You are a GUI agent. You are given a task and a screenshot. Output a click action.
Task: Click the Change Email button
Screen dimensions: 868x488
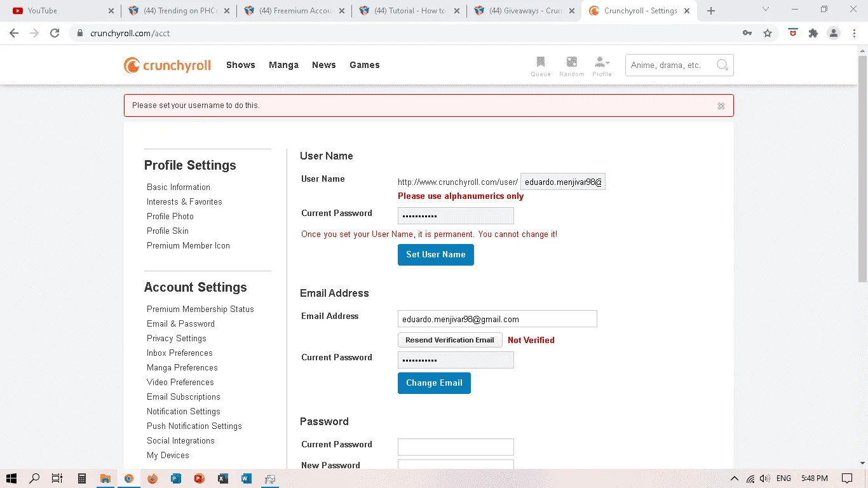(x=434, y=383)
